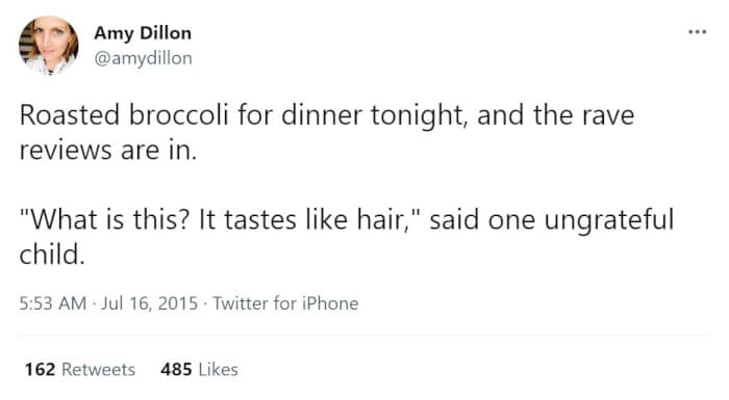Open the three-dot more options menu
The height and width of the screenshot is (400, 729).
point(697,32)
